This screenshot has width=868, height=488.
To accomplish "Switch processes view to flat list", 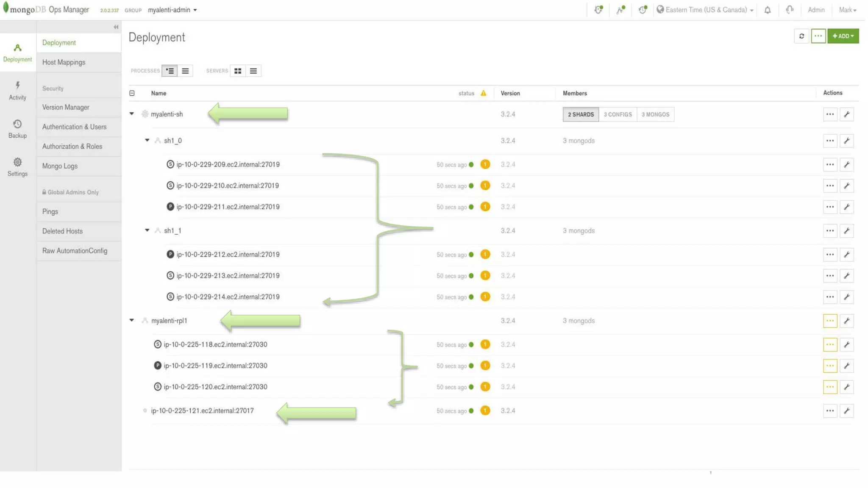I will coord(185,71).
